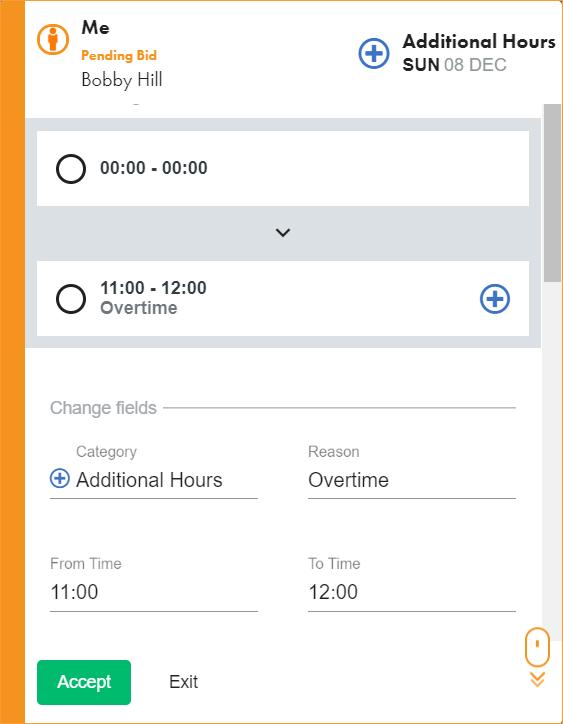Click the 11:00 - 12:00 Overtime card

coord(283,299)
